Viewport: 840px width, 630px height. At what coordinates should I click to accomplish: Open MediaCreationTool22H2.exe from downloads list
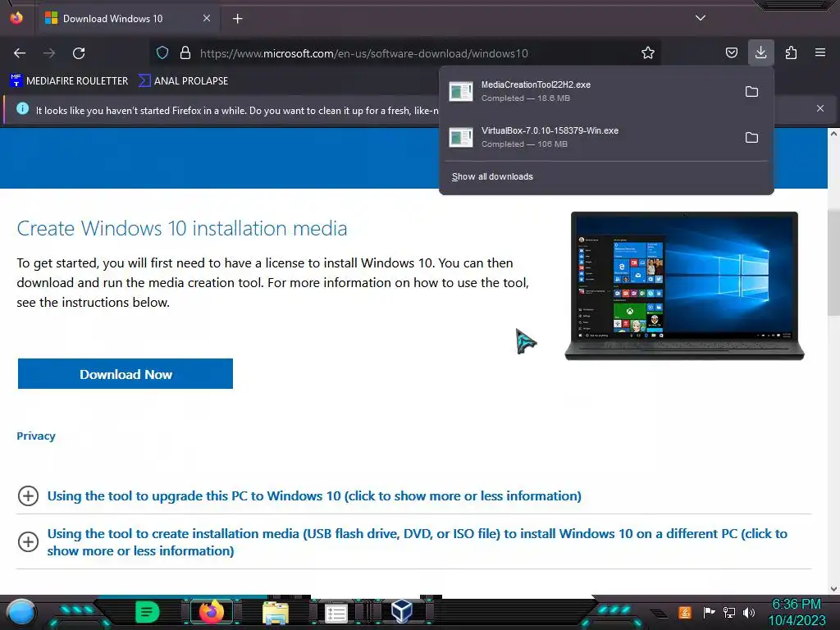tap(589, 92)
